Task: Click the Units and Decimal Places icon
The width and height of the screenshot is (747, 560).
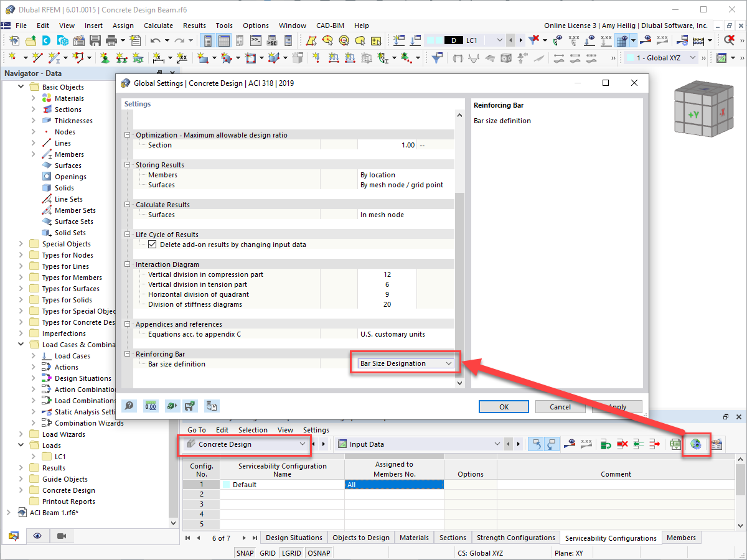Action: coord(150,406)
